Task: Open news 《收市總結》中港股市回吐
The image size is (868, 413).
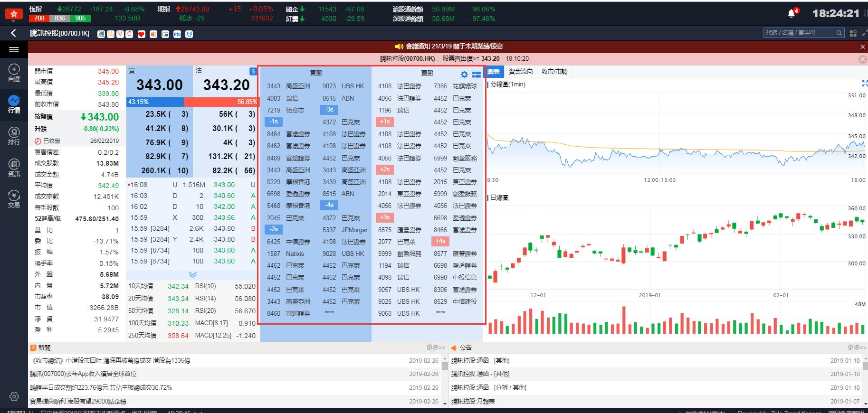Action: pyautogui.click(x=110, y=361)
